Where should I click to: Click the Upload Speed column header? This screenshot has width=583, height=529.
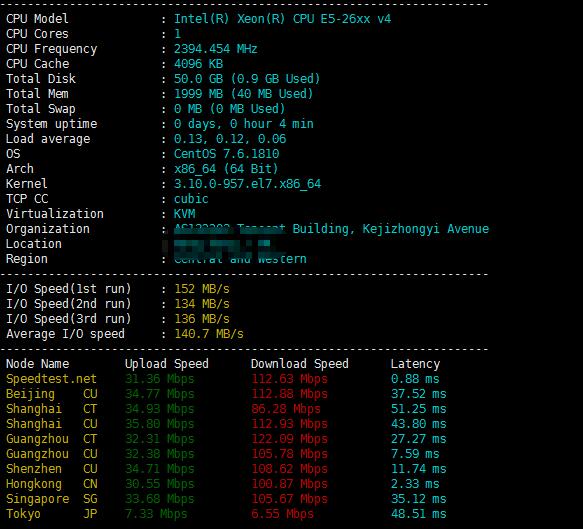click(x=167, y=364)
